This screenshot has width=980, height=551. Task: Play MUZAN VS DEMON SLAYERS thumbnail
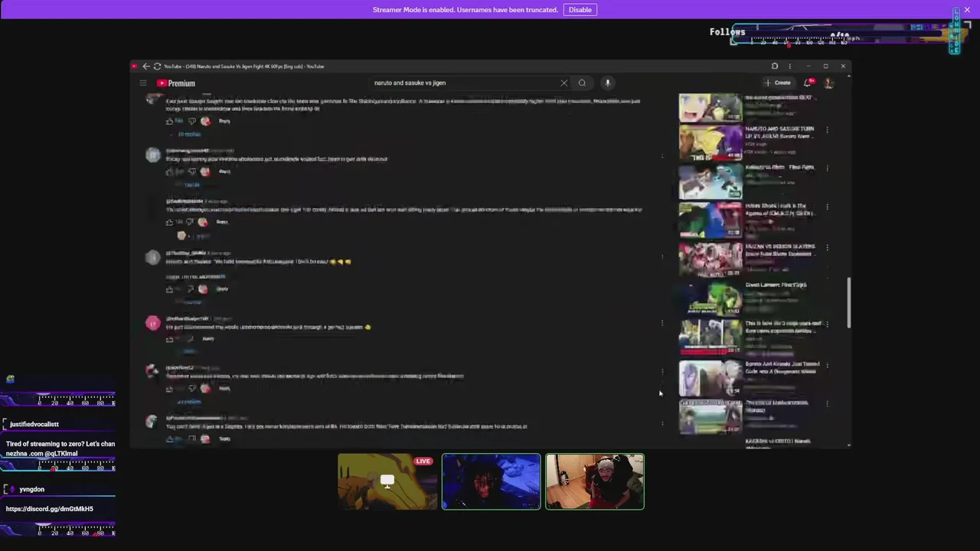point(710,260)
